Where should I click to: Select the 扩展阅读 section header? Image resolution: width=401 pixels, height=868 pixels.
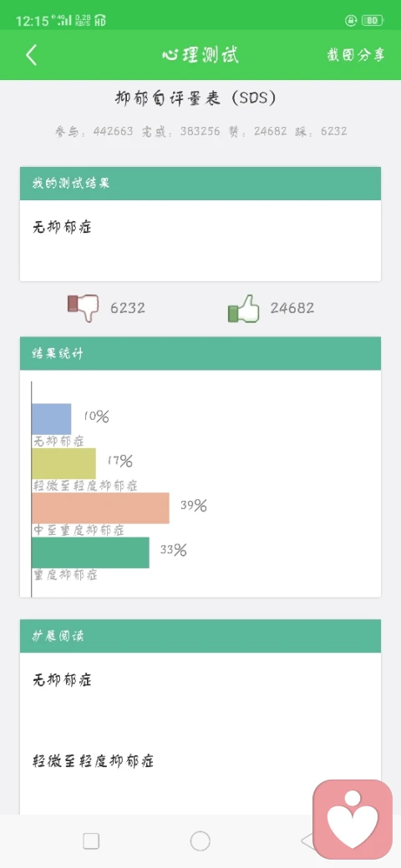(200, 635)
